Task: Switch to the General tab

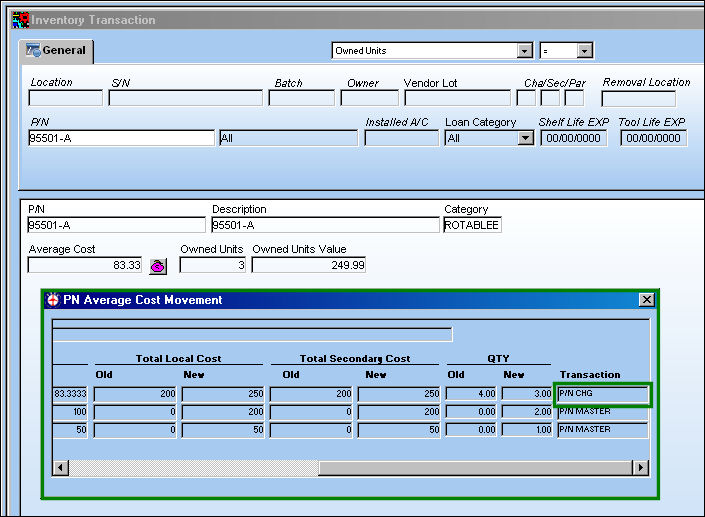Action: [x=56, y=50]
